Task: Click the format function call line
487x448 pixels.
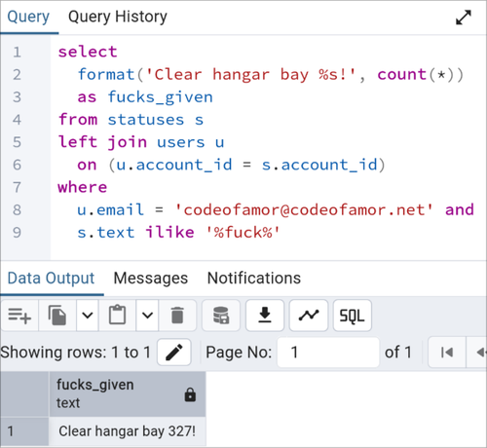Action: pyautogui.click(x=271, y=75)
